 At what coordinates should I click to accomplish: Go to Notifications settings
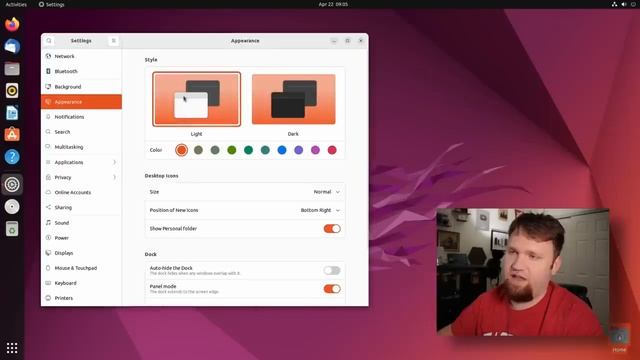pyautogui.click(x=81, y=117)
